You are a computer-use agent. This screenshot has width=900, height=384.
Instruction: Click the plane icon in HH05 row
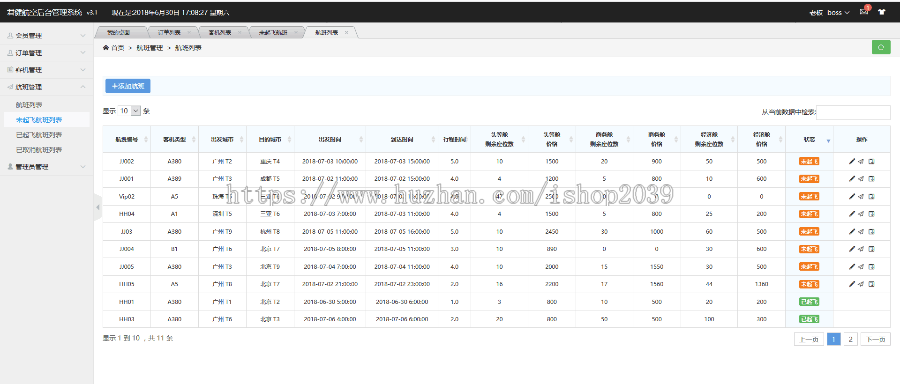pos(862,284)
